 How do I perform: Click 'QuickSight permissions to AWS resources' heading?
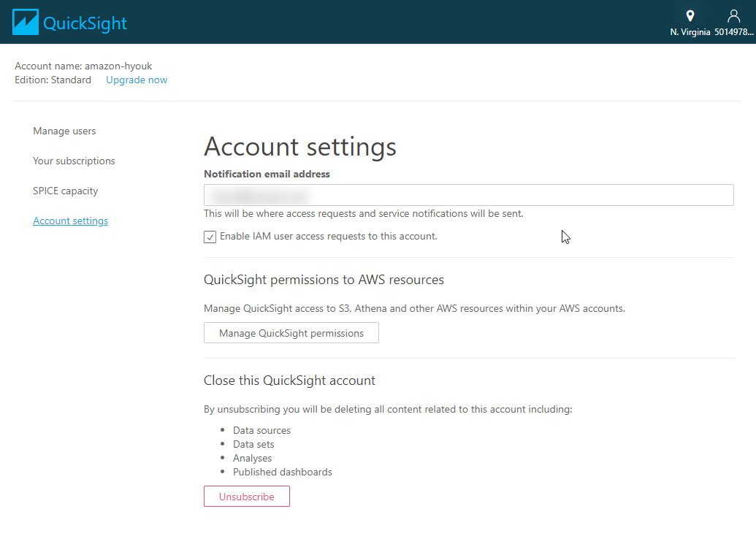coord(324,280)
